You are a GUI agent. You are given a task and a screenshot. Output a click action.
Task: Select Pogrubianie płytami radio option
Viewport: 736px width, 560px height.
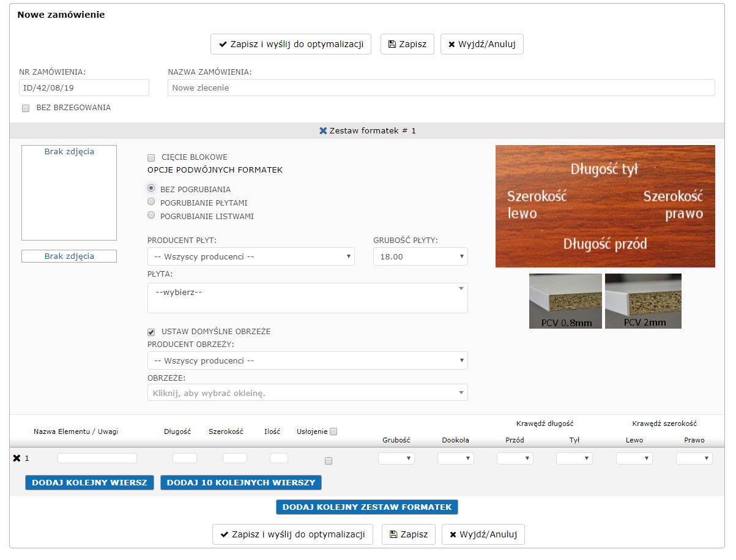[x=151, y=201]
